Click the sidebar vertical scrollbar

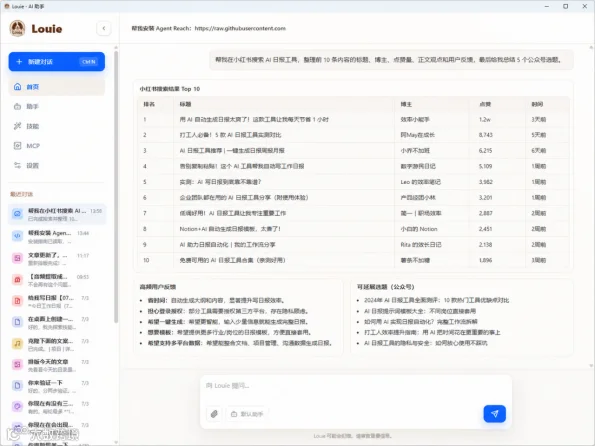pyautogui.click(x=116, y=186)
